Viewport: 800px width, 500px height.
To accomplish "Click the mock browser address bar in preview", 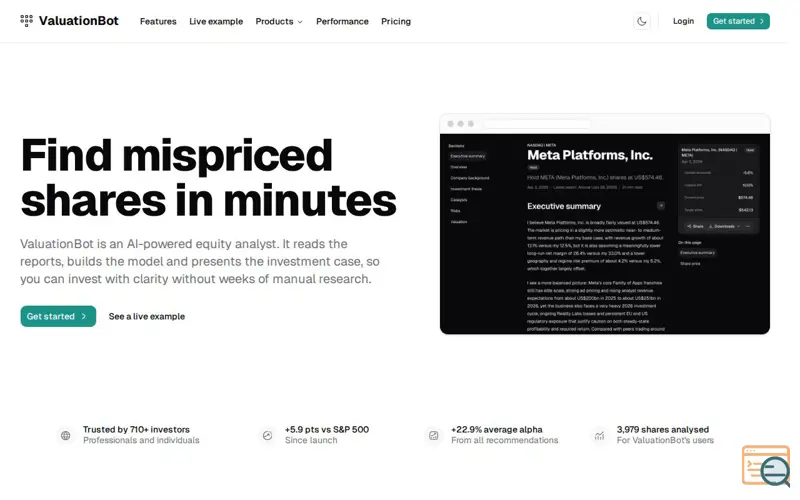I will click(x=537, y=124).
